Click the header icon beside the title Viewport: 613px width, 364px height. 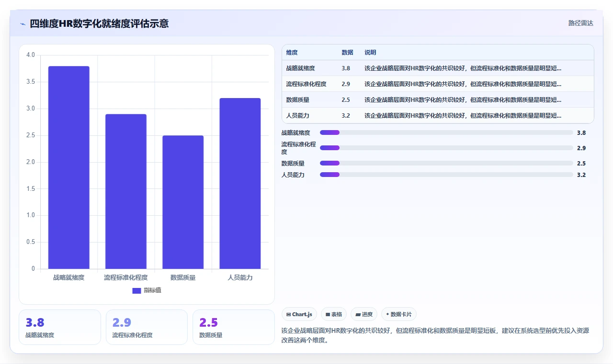[23, 24]
